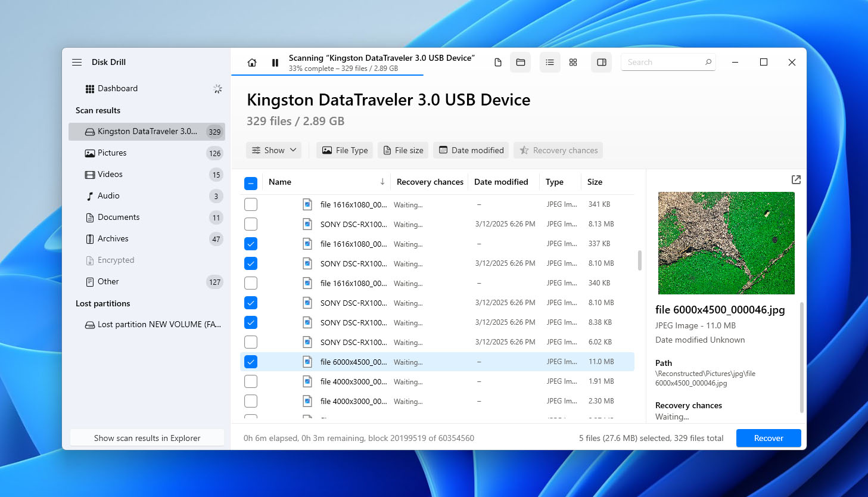
Task: Click the Documents page icon
Action: 90,218
